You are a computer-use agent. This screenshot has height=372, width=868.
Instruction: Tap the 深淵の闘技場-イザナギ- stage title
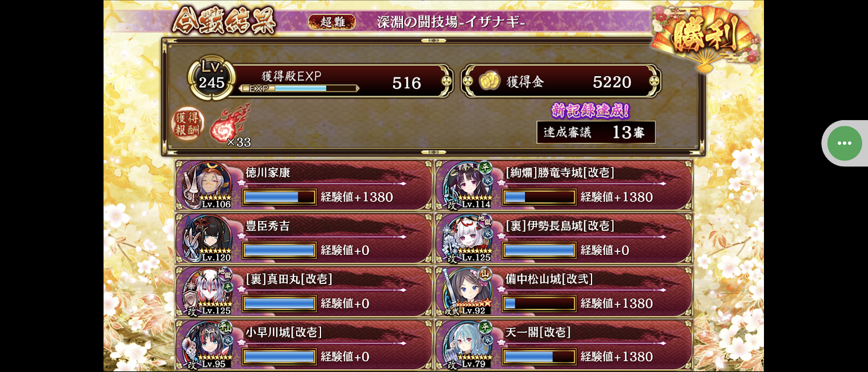451,22
